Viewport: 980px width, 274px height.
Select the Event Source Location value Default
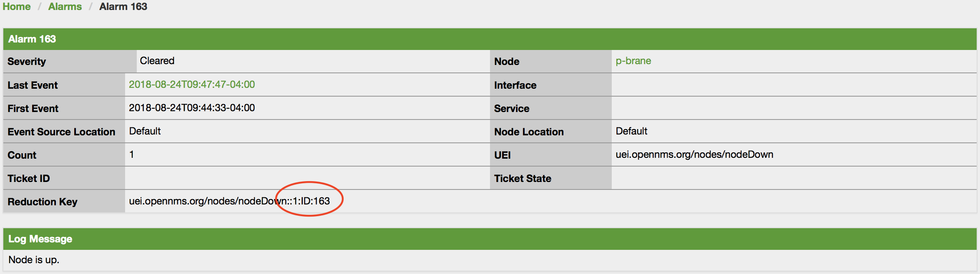(x=145, y=131)
